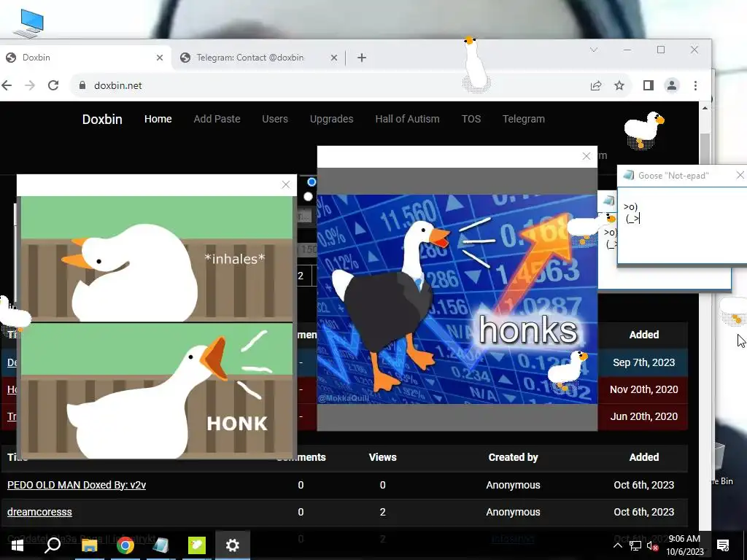Image resolution: width=747 pixels, height=560 pixels.
Task: Select the white empty radio button
Action: point(309,197)
